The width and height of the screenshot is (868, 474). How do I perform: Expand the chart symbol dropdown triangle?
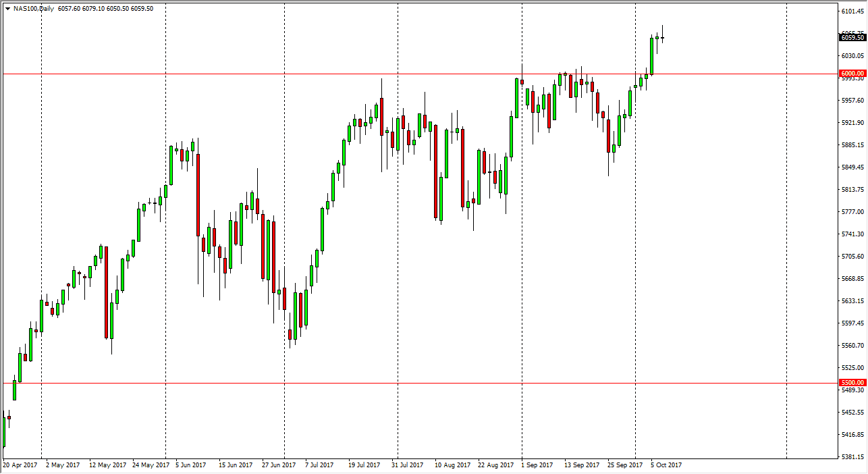[8, 9]
